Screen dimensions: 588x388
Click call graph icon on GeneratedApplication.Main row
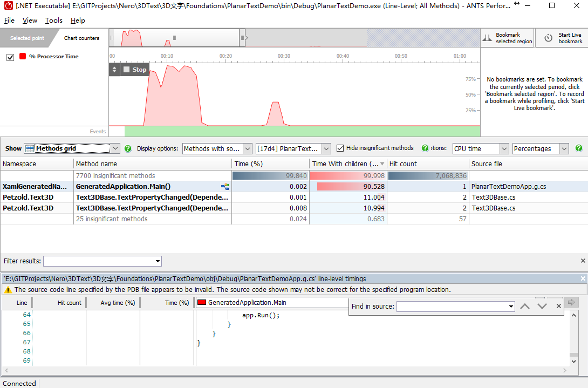click(x=225, y=187)
